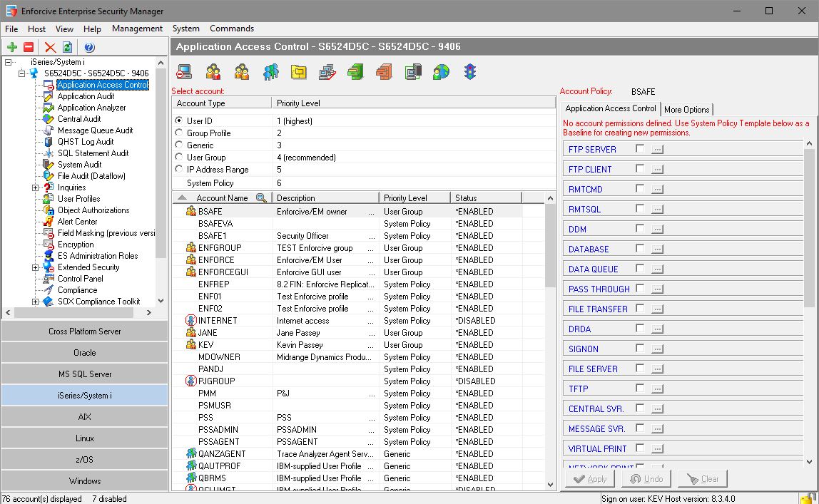Viewport: 819px width, 504px height.
Task: Open the yellow folder icon in the toolbar
Action: tap(298, 71)
